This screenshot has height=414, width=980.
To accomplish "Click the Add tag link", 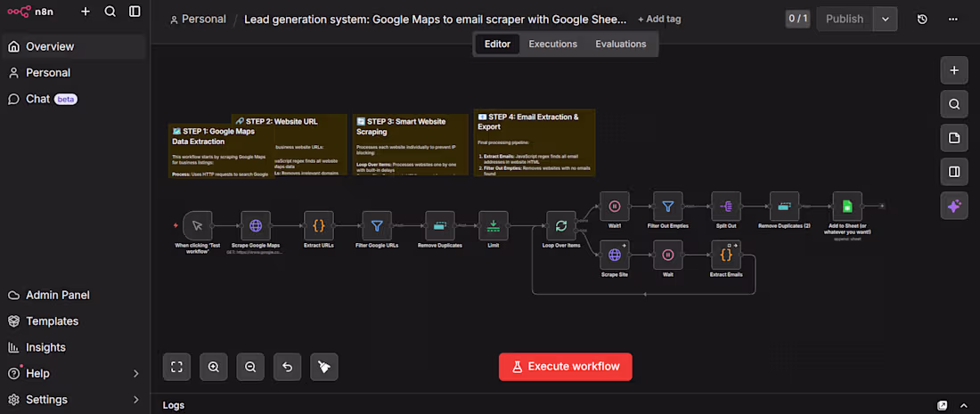I will [x=659, y=19].
